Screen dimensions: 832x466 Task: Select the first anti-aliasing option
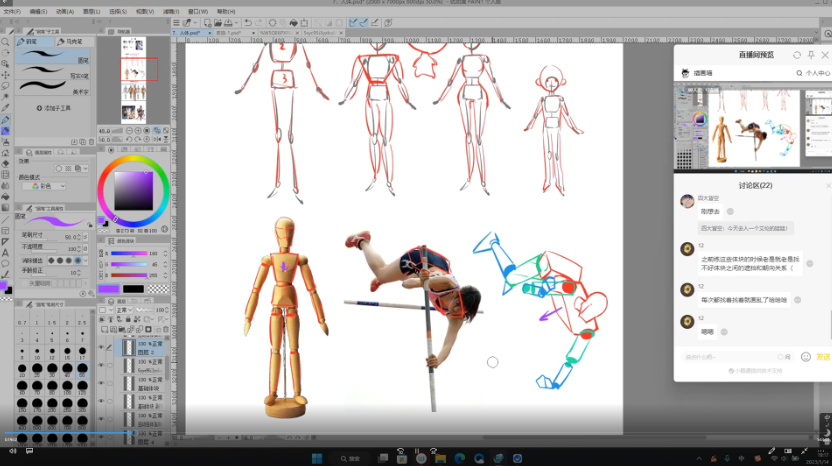point(51,261)
